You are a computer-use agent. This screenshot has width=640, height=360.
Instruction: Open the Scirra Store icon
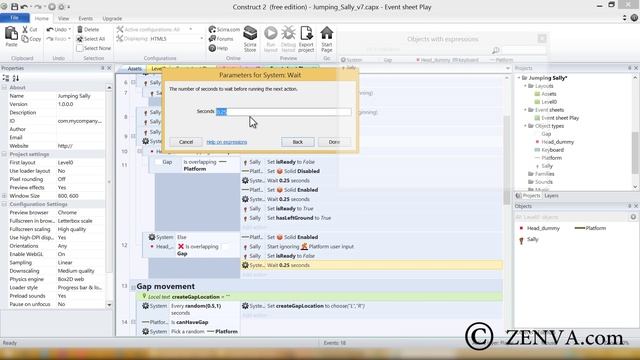coord(250,33)
